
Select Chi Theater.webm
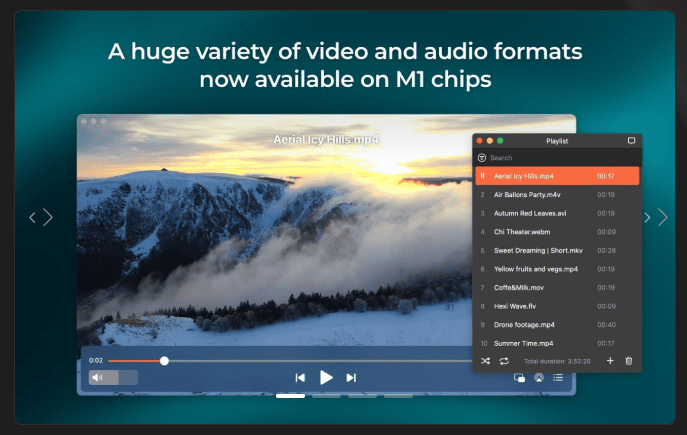pyautogui.click(x=557, y=232)
